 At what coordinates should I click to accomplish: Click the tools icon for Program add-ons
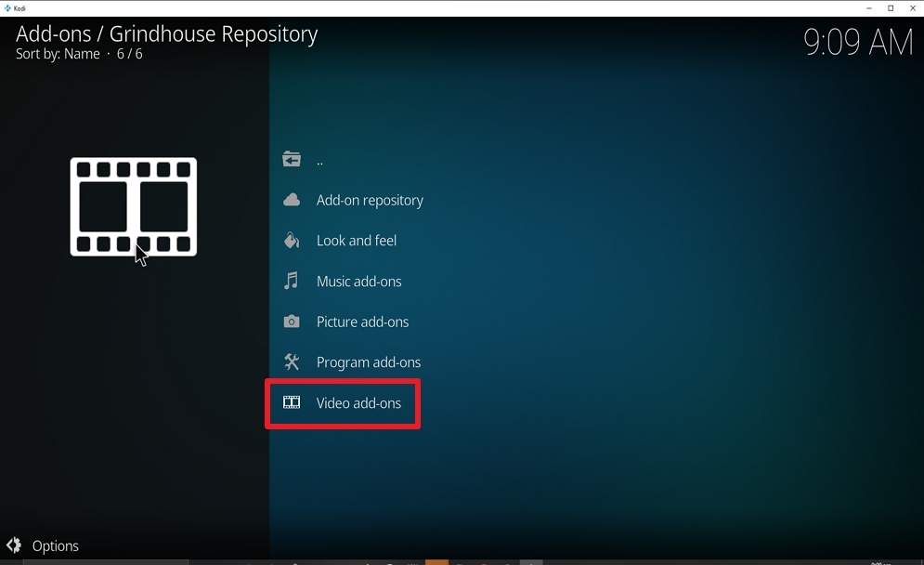[291, 361]
